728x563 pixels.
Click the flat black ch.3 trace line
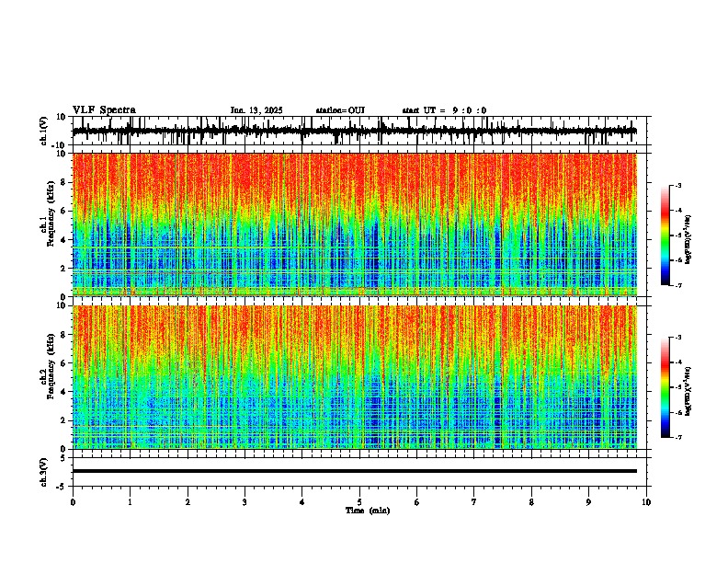[355, 471]
